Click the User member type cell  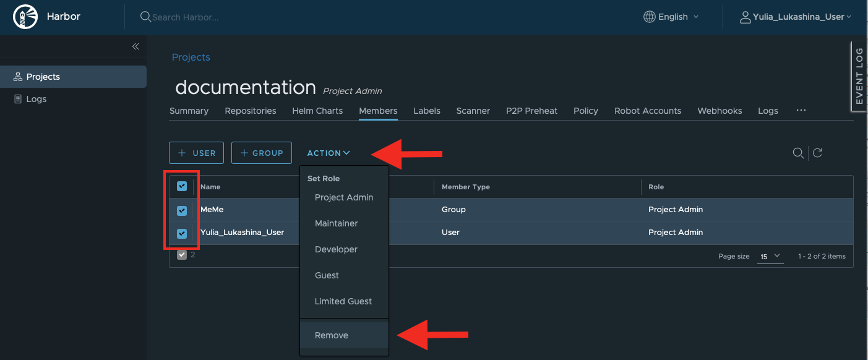[450, 233]
